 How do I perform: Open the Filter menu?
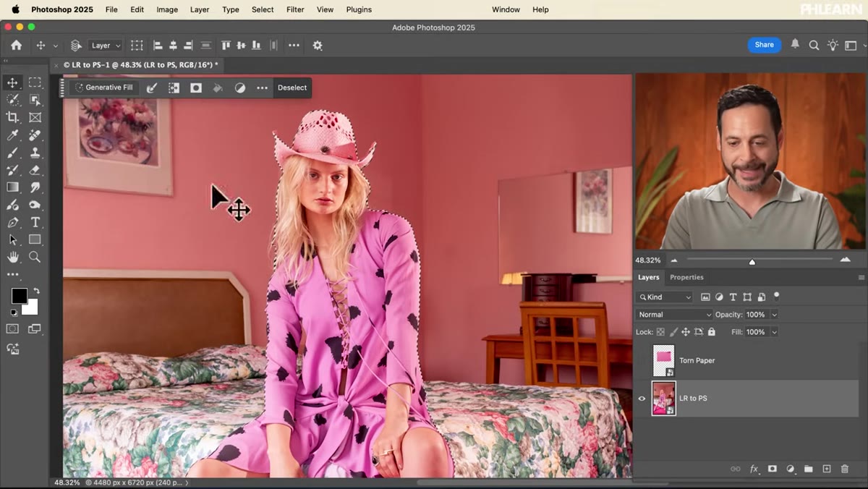click(x=295, y=9)
